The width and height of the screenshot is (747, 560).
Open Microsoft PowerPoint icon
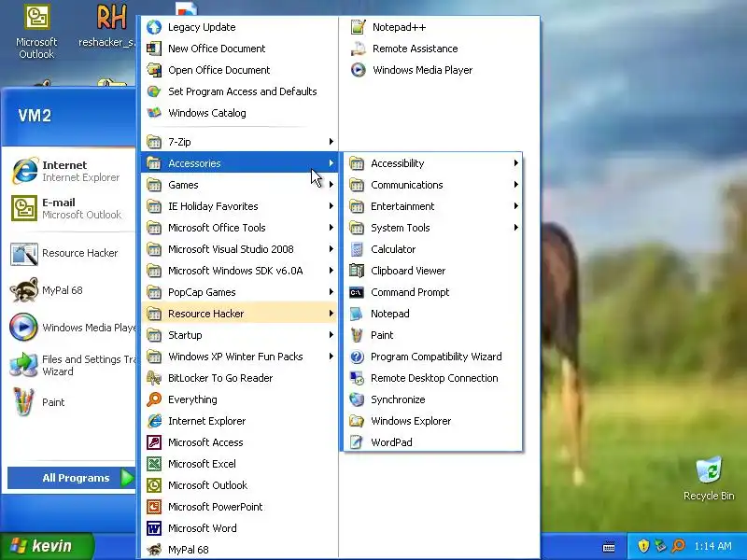[x=153, y=506]
